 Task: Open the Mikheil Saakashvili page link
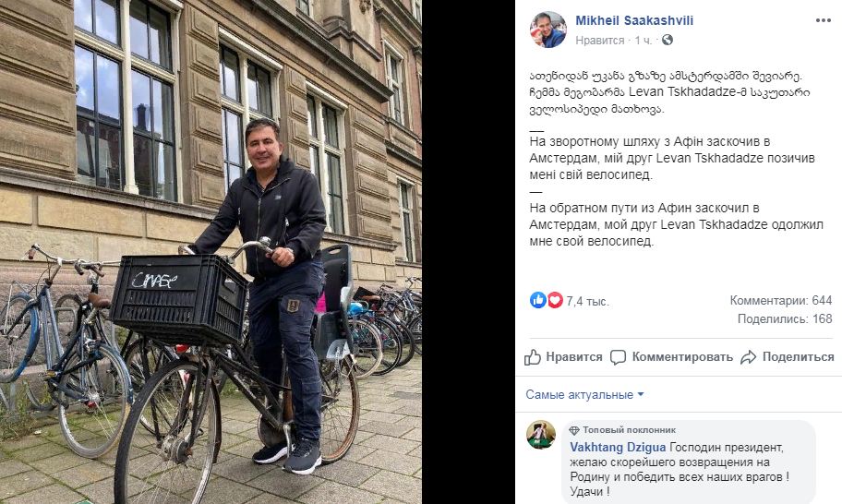(x=634, y=20)
